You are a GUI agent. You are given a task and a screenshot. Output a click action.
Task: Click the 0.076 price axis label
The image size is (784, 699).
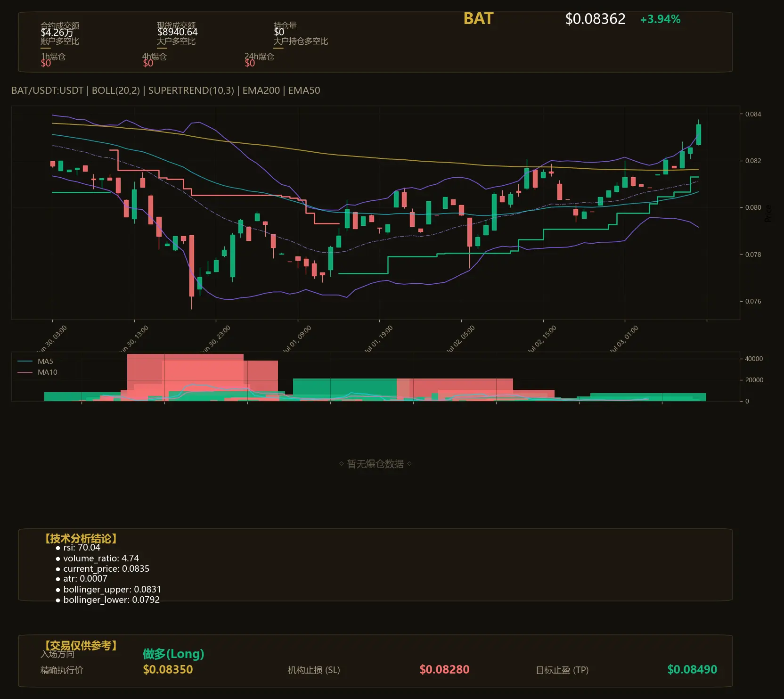(753, 301)
